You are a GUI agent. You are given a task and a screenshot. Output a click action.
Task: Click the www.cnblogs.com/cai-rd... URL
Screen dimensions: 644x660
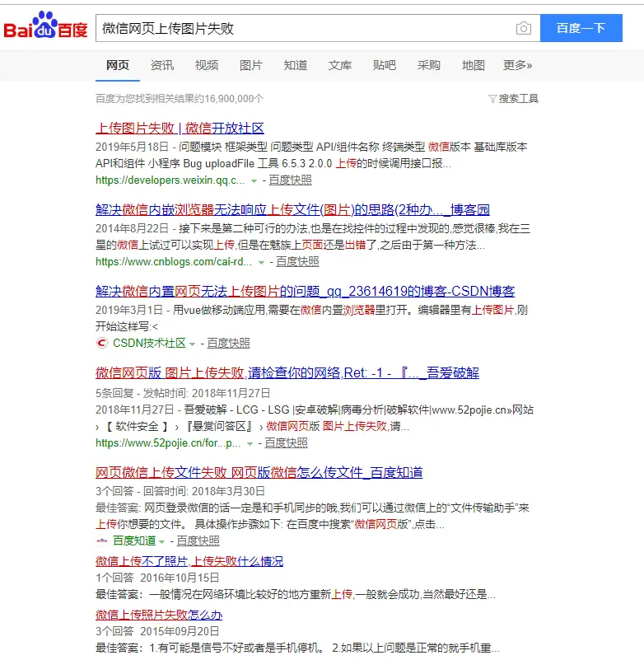pos(174,262)
